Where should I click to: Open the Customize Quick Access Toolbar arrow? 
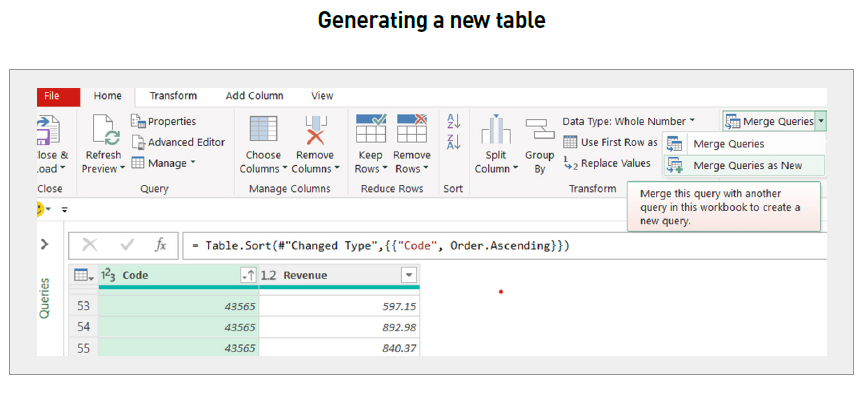pos(64,209)
